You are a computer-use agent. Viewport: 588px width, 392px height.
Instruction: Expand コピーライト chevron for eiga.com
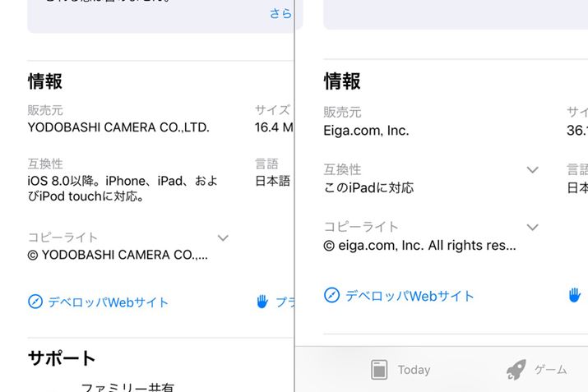click(532, 228)
